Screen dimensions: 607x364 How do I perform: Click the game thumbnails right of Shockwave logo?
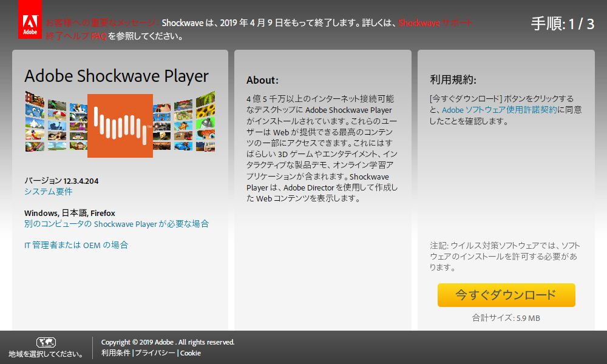pos(184,121)
